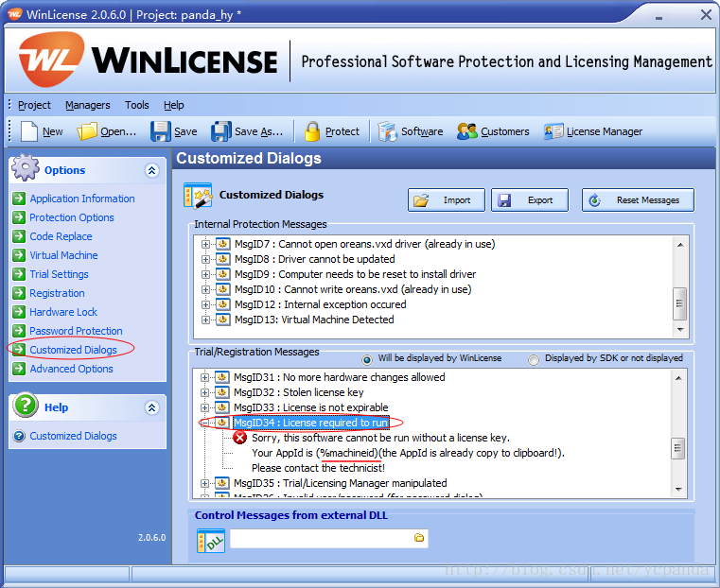
Task: Click the green arrow beside Trial Settings
Action: [19, 274]
